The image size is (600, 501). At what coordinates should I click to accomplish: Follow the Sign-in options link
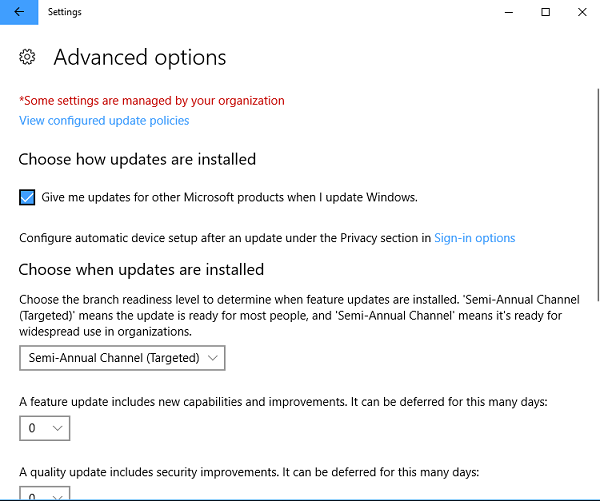[x=474, y=238]
